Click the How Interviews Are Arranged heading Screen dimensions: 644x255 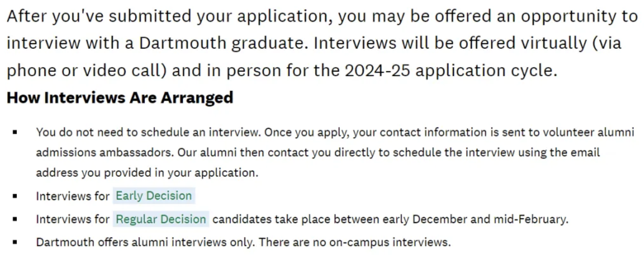pos(120,98)
